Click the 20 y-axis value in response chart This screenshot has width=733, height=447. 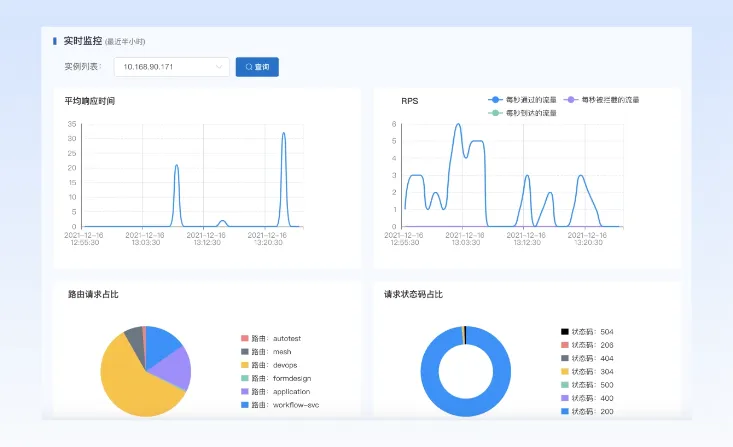pyautogui.click(x=72, y=168)
